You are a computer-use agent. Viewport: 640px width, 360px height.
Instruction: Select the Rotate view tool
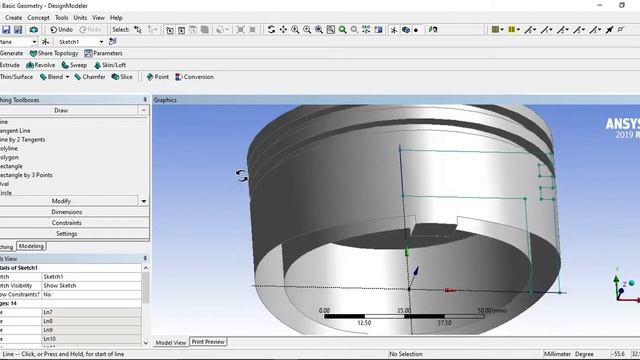pyautogui.click(x=271, y=30)
